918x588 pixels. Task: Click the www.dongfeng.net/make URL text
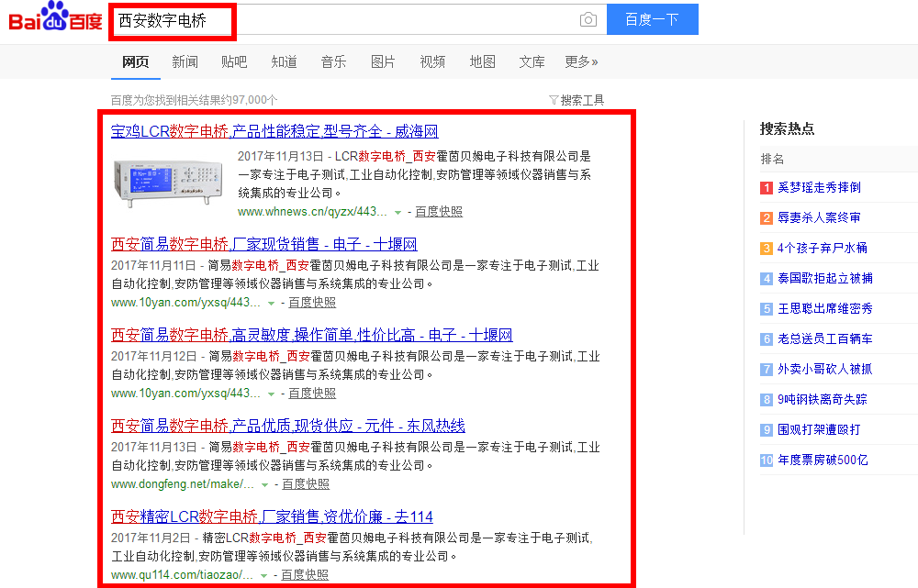pos(183,484)
